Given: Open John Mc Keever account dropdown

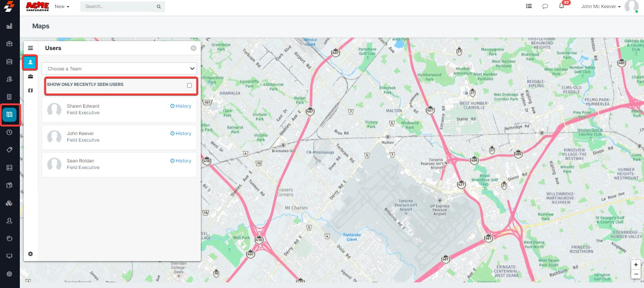Looking at the screenshot, I should pyautogui.click(x=601, y=7).
